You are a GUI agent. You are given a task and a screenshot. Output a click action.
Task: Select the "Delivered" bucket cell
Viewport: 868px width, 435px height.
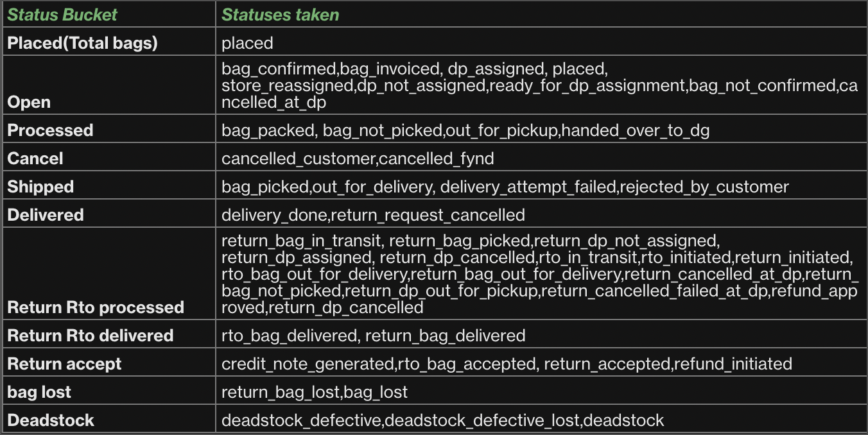[x=46, y=215]
